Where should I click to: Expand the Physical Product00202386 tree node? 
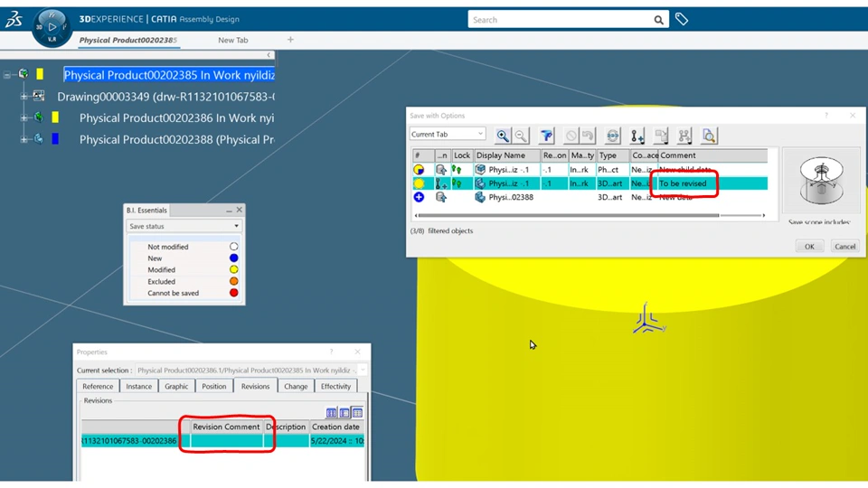[x=24, y=117]
